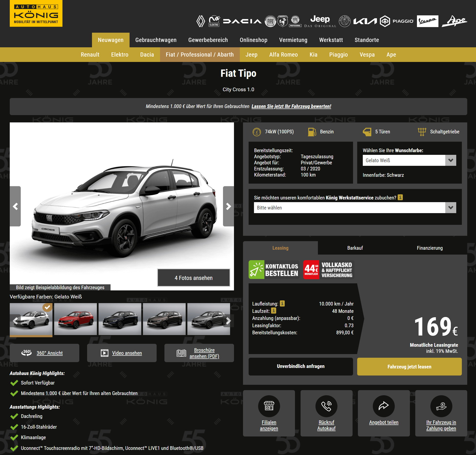Click the Vollkasko Versicherung badge
This screenshot has height=455, width=476.
[x=329, y=269]
